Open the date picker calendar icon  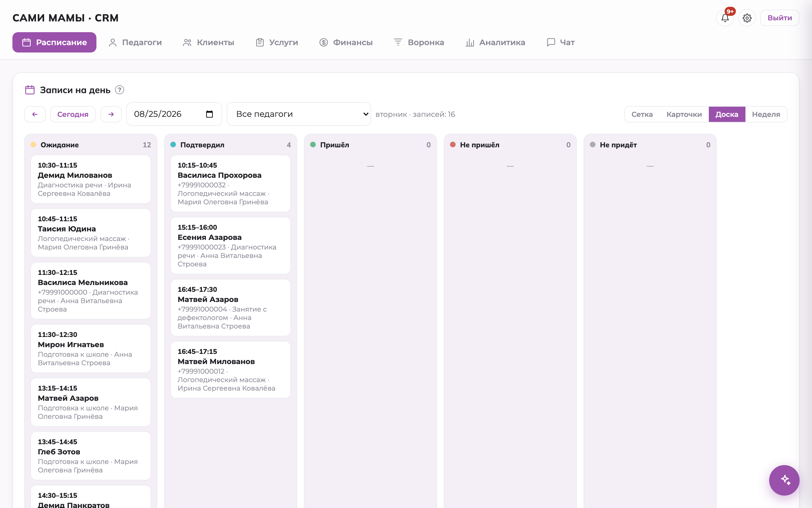point(209,114)
